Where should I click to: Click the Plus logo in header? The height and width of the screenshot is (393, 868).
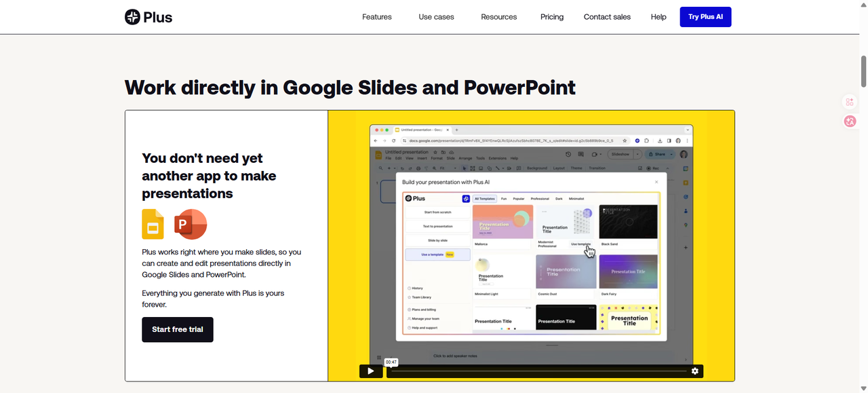[x=149, y=17]
